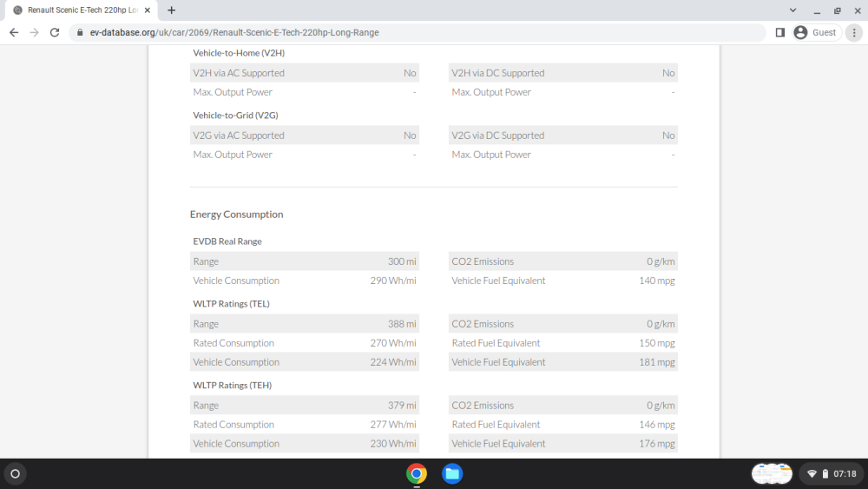Select the '300 mi' range value
868x489 pixels.
click(x=402, y=261)
